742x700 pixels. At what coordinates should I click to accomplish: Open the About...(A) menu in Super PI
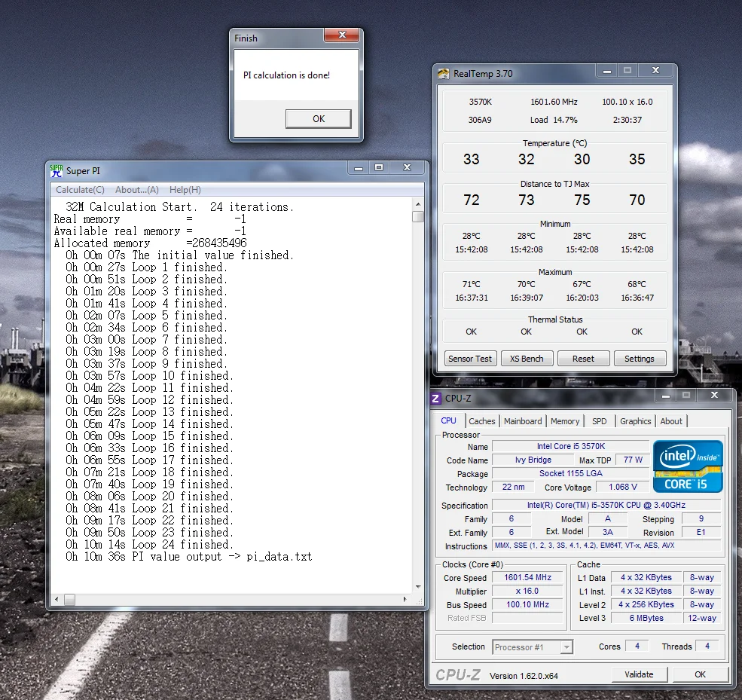click(137, 190)
